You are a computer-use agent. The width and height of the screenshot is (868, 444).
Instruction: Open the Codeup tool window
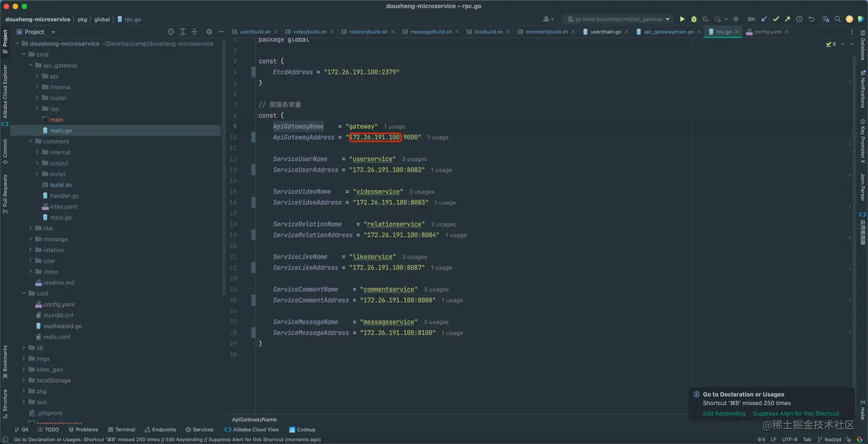tap(303, 430)
